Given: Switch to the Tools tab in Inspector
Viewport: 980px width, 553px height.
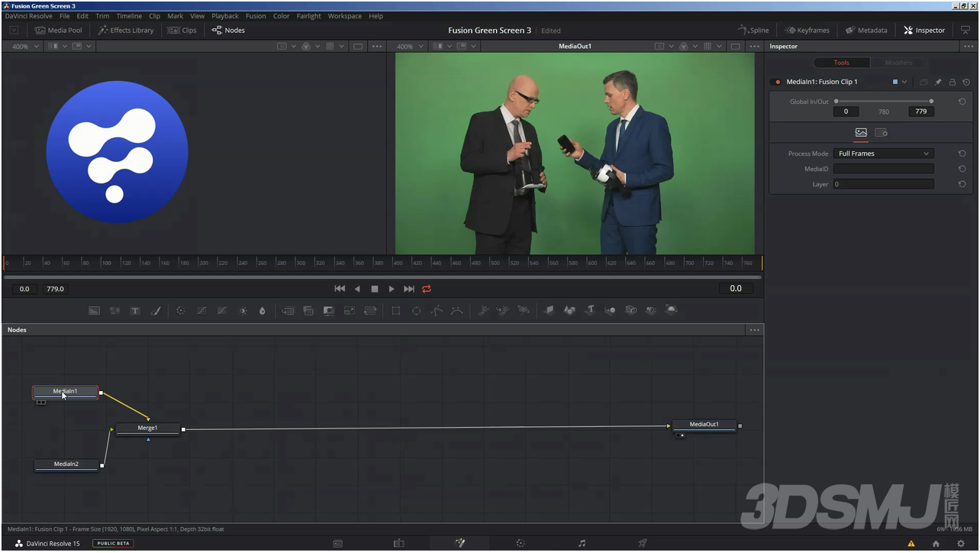Looking at the screenshot, I should [x=841, y=63].
